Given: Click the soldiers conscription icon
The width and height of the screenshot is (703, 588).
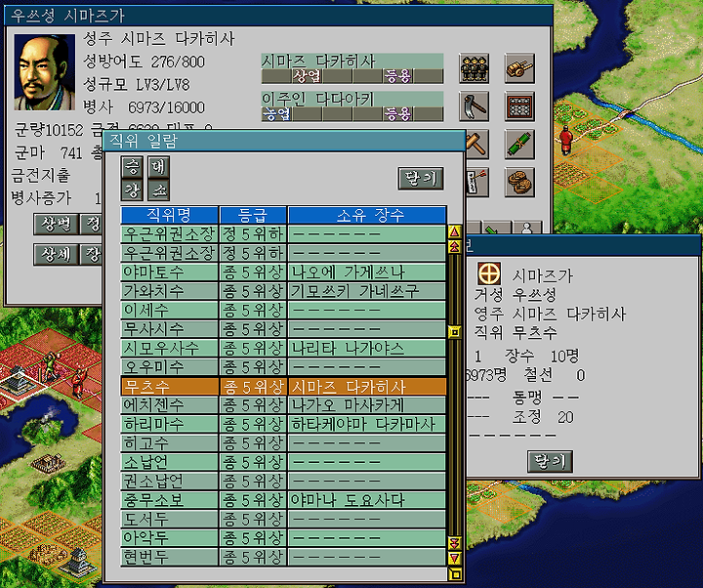Looking at the screenshot, I should click(474, 68).
